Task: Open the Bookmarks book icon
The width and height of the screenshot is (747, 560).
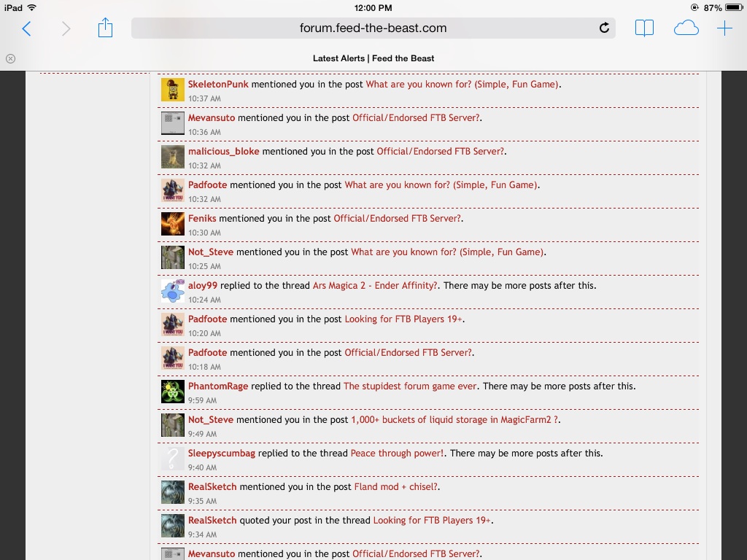Action: tap(644, 28)
